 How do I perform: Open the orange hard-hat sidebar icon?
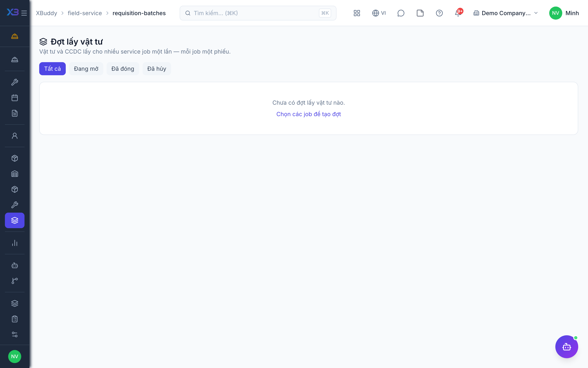coord(14,36)
